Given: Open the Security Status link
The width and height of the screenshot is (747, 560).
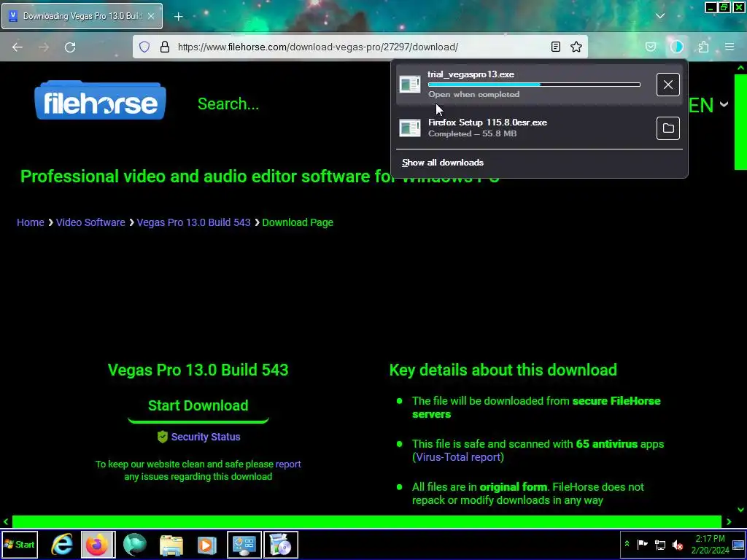Looking at the screenshot, I should pyautogui.click(x=205, y=437).
